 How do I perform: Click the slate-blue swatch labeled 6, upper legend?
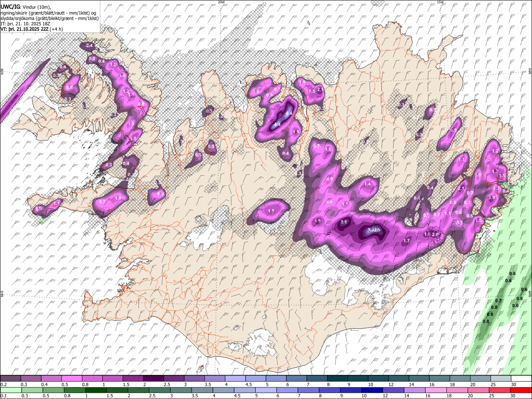[297, 379]
